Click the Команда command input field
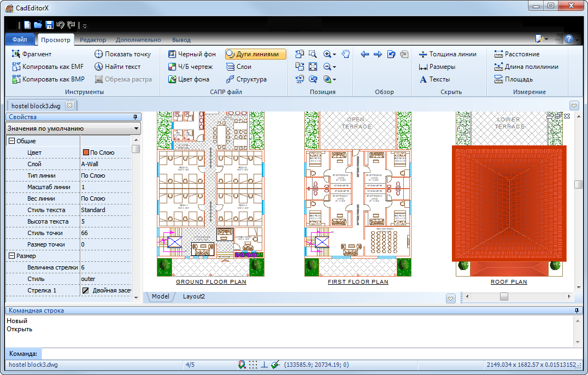Screen dimensions: 588x375 (306, 354)
